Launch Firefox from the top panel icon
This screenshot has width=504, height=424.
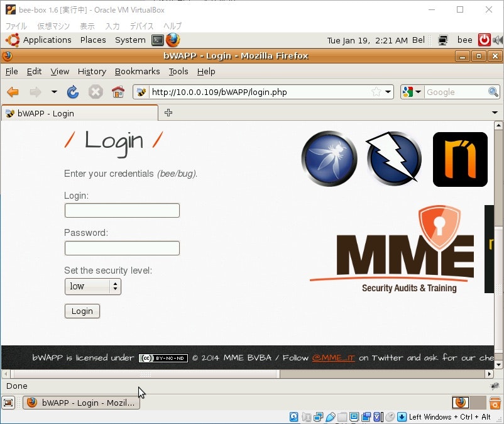pos(173,40)
